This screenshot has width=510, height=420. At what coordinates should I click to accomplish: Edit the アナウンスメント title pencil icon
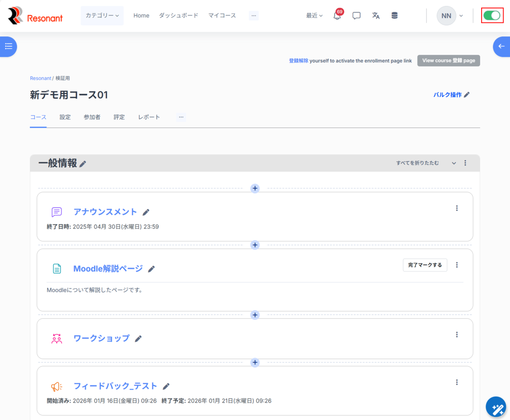click(146, 212)
